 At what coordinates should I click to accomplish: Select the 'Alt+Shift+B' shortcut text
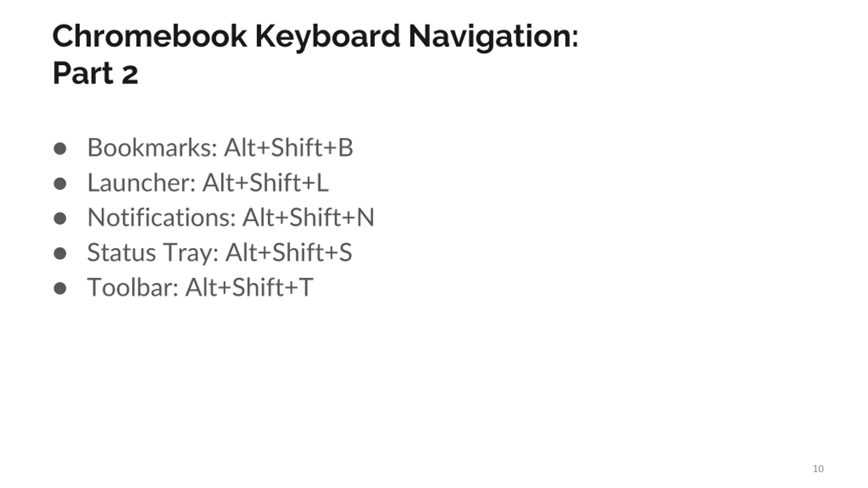pyautogui.click(x=289, y=147)
